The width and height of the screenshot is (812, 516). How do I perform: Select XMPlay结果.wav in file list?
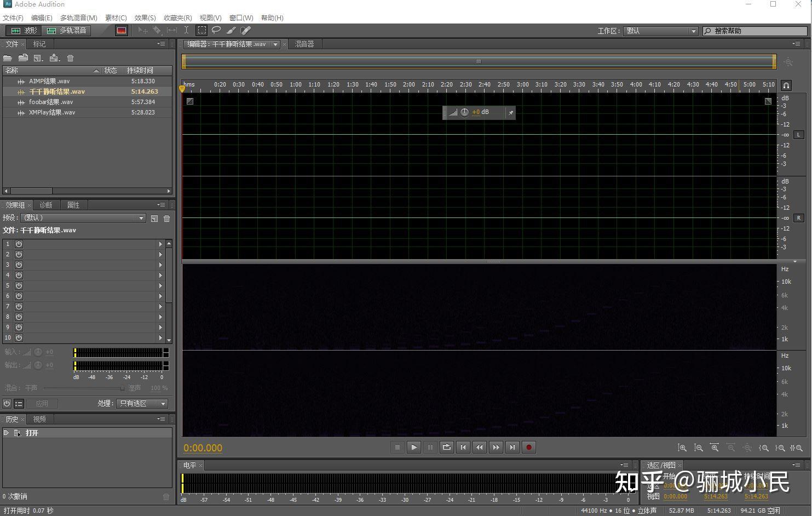coord(88,112)
